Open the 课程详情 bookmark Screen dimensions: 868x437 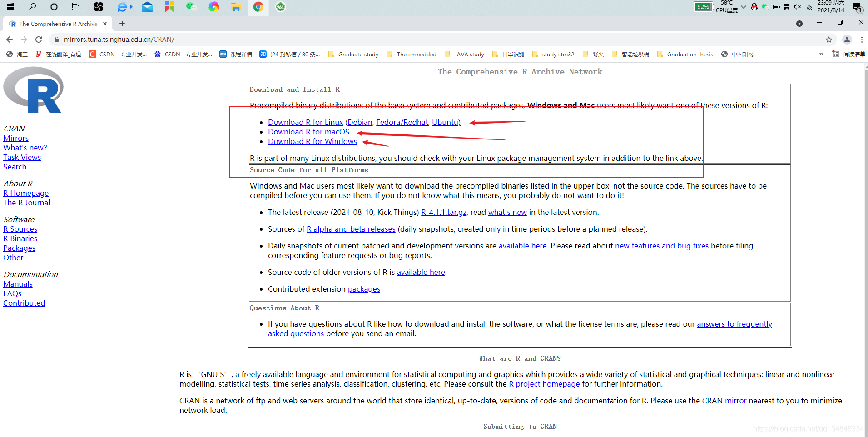tap(236, 54)
